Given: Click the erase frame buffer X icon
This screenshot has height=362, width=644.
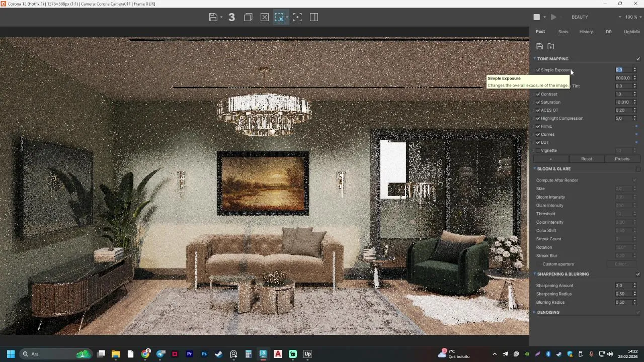Looking at the screenshot, I should [265, 17].
